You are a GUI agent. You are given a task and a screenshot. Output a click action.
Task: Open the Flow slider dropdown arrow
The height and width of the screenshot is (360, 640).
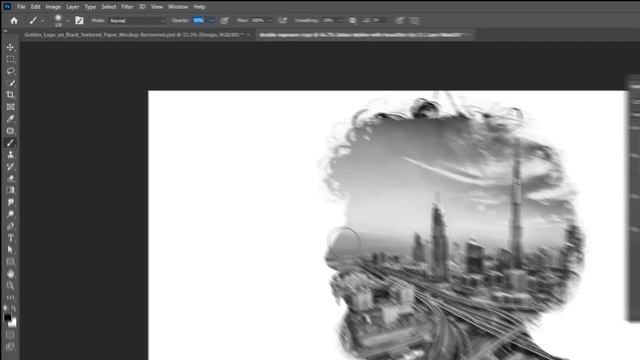click(x=270, y=20)
